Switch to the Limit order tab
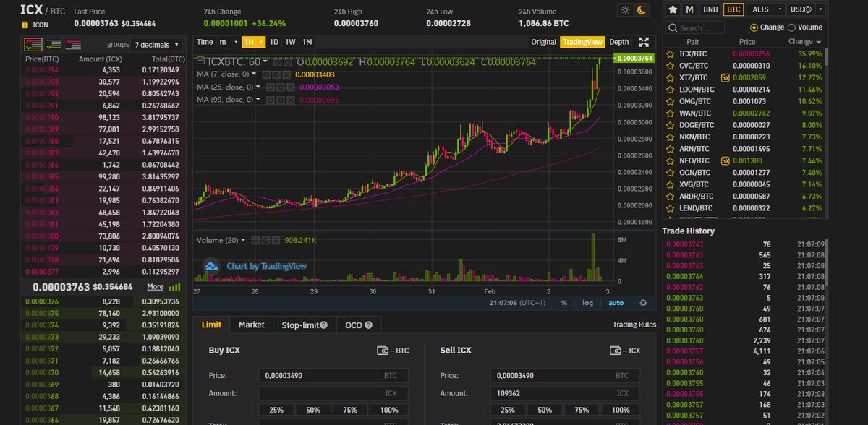 coord(211,325)
